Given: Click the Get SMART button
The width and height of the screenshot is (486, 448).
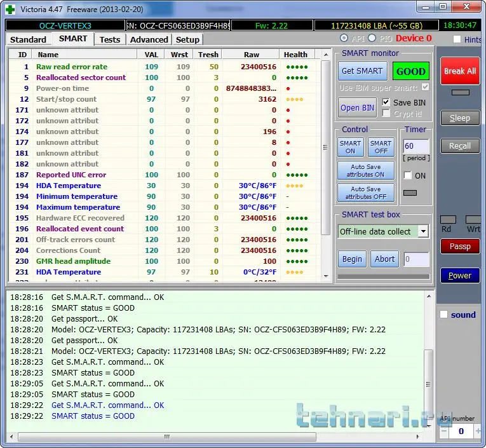Looking at the screenshot, I should pos(362,71).
